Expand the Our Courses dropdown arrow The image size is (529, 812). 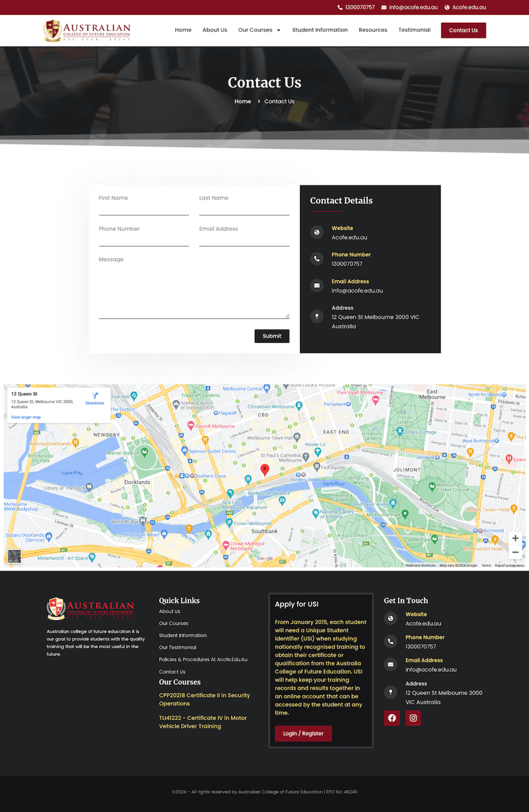[x=278, y=30]
